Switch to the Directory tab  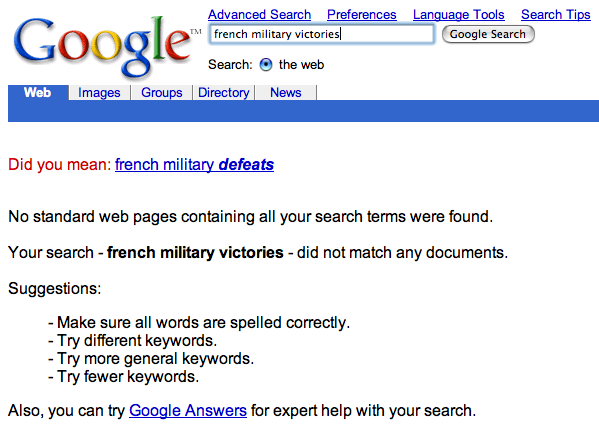pos(224,93)
